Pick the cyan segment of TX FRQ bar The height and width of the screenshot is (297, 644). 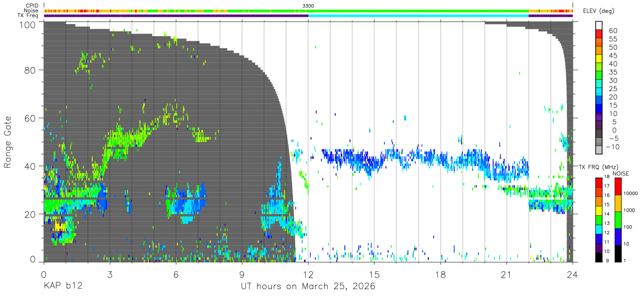598,229
